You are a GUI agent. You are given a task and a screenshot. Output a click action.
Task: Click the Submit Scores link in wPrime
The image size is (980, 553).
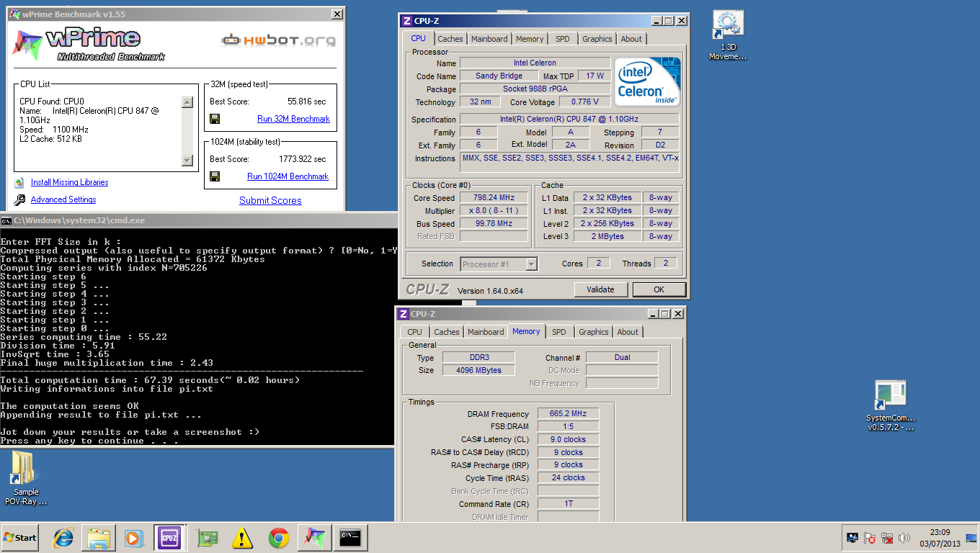270,200
